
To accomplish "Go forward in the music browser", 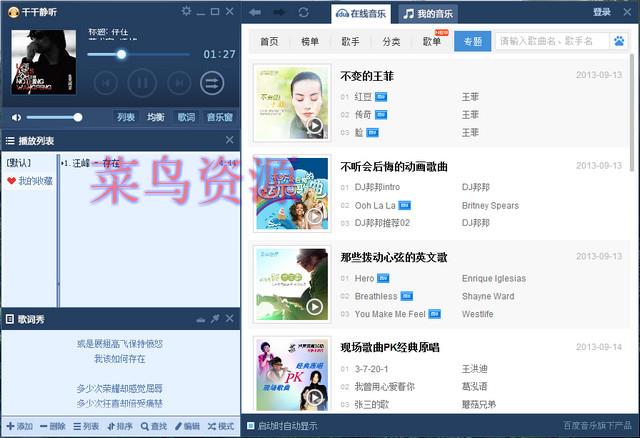I will 279,12.
